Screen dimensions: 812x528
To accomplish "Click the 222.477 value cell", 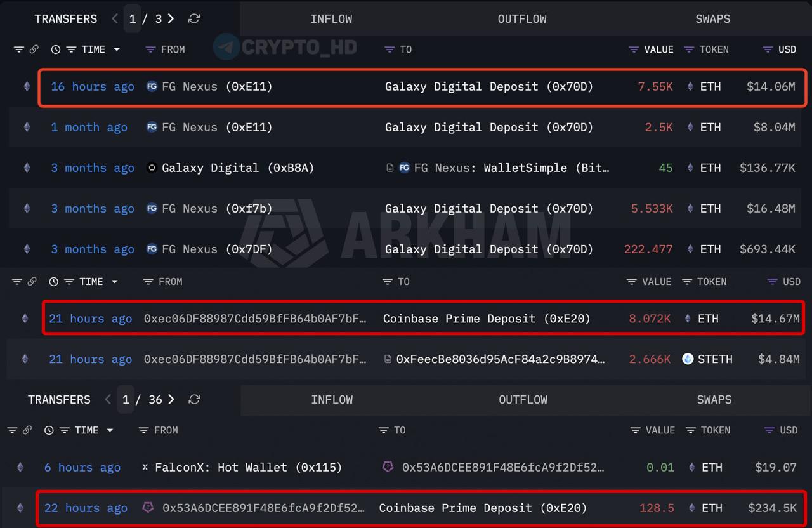I will [x=648, y=249].
